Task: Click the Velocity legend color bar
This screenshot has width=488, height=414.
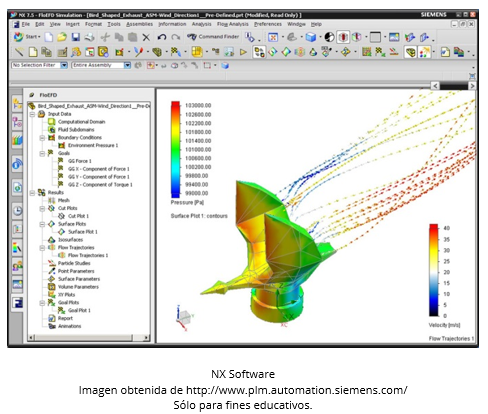Action: [x=434, y=270]
